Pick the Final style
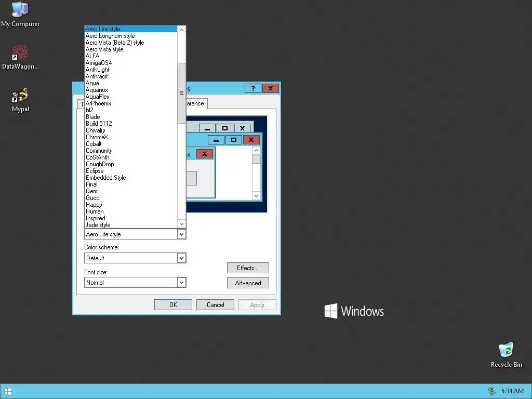Screen dimensions: 532x399 (x=130, y=185)
